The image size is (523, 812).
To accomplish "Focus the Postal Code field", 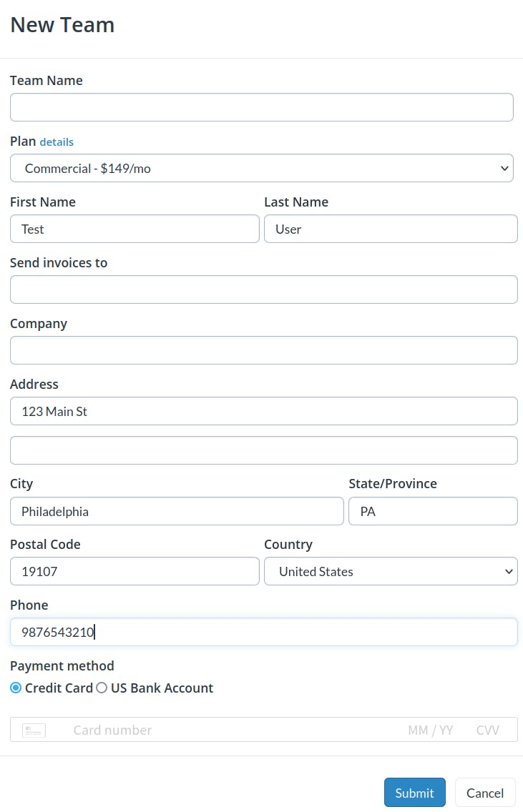I will pyautogui.click(x=135, y=572).
